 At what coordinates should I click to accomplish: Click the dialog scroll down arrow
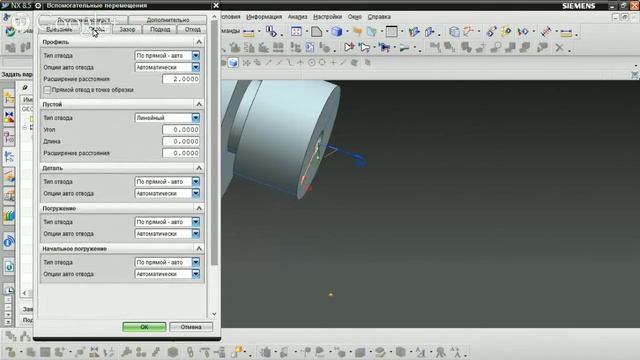tap(214, 314)
